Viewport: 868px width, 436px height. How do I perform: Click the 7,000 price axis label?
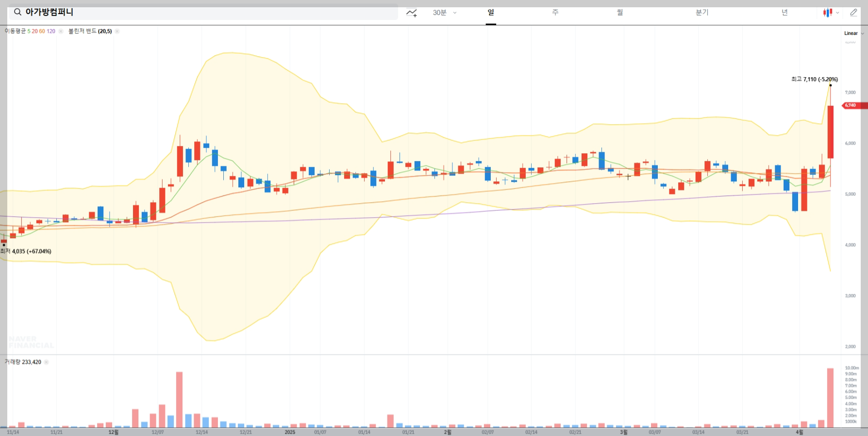click(850, 92)
